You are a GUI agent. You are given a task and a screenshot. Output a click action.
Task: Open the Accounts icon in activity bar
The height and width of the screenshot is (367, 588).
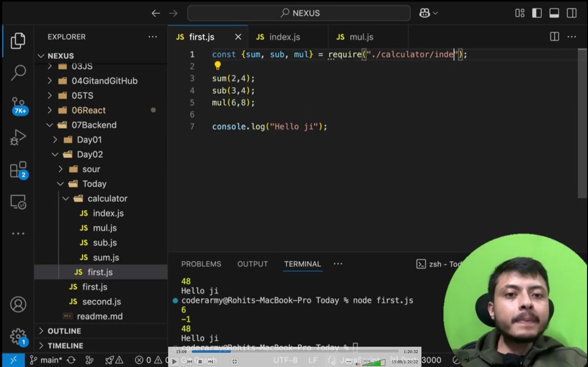point(18,304)
